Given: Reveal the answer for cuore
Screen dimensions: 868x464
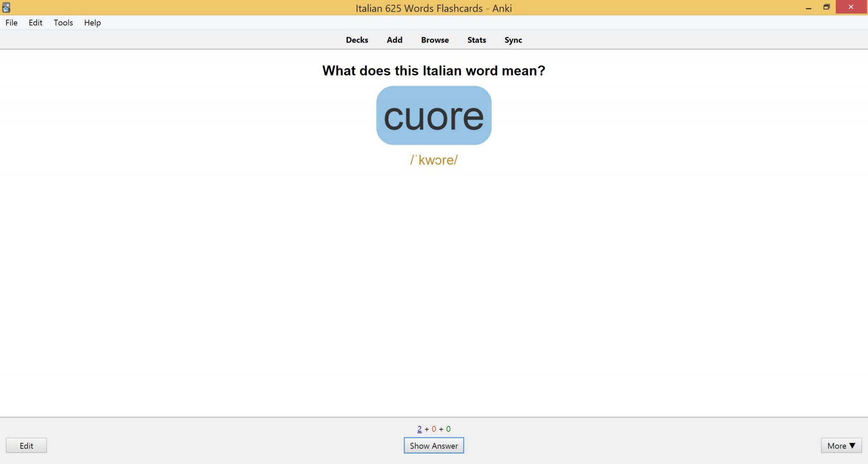Looking at the screenshot, I should tap(434, 446).
